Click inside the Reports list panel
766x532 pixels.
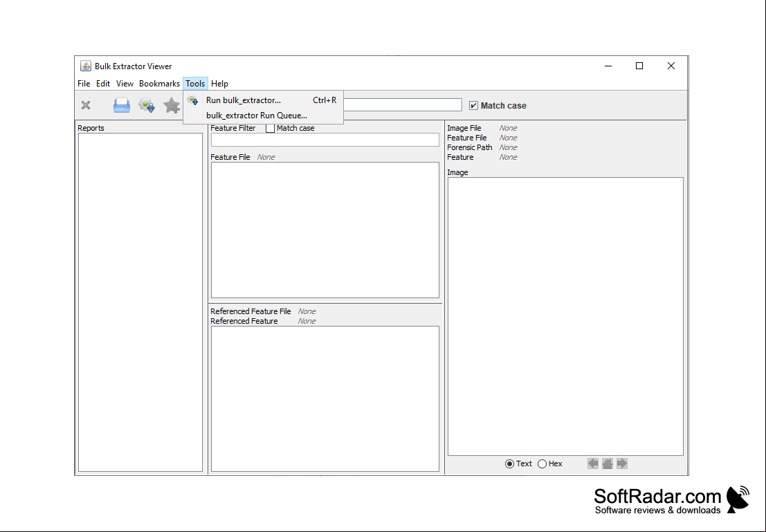tap(140, 302)
